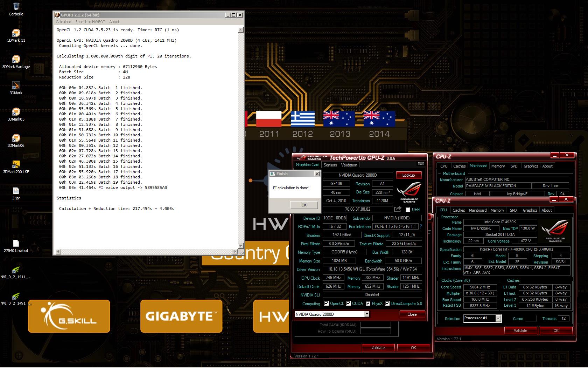Open the Submit to HWBOT menu
Image resolution: width=588 pixels, height=368 pixels.
pos(90,22)
